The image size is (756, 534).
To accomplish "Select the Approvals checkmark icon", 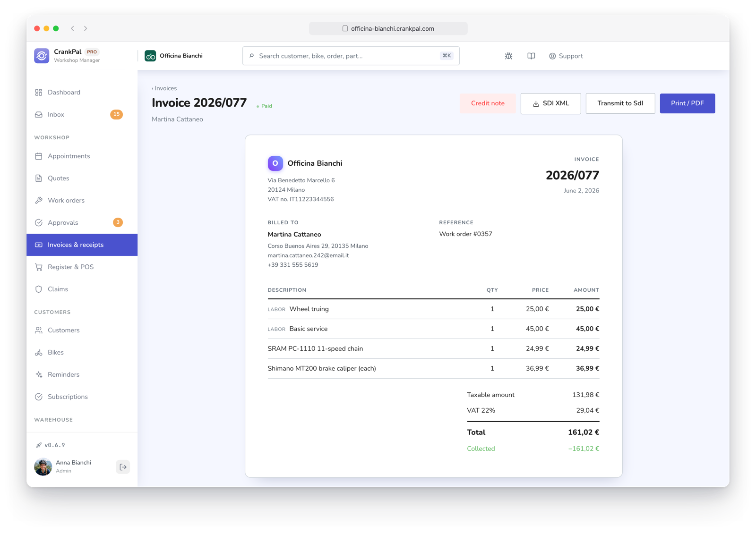I will [39, 223].
